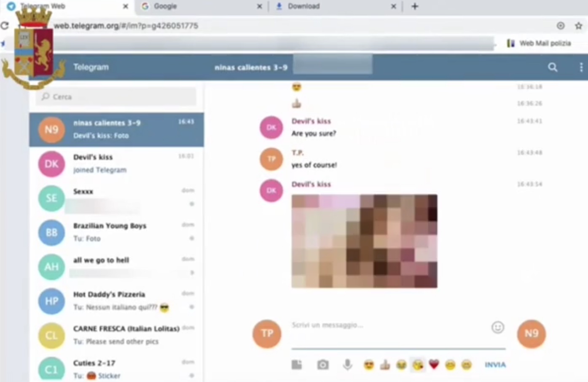Reload the page using the refresh icon
588x382 pixels.
click(x=5, y=26)
